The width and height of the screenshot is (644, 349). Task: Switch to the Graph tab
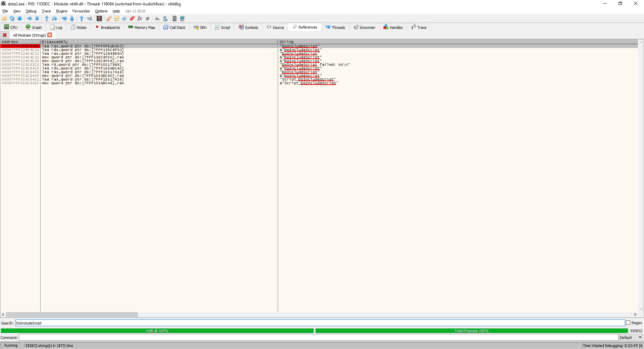[34, 27]
